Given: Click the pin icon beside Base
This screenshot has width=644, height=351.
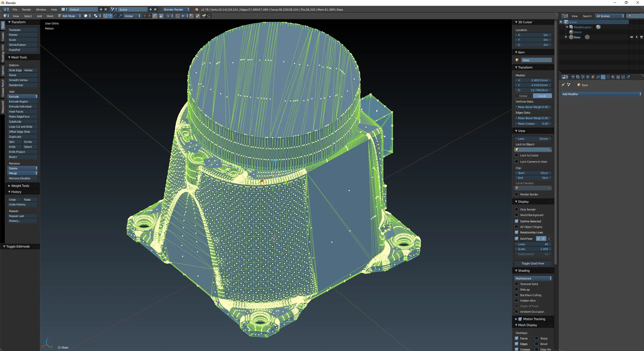Looking at the screenshot, I should 563,85.
